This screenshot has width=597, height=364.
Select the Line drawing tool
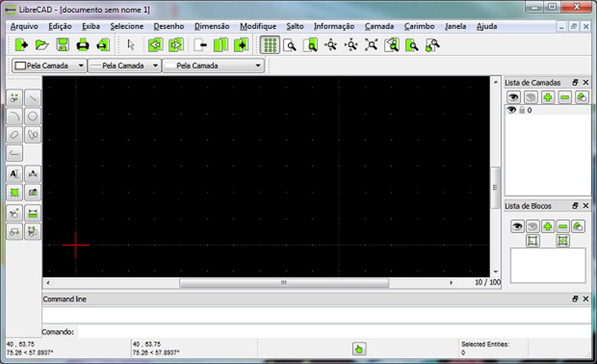(33, 98)
